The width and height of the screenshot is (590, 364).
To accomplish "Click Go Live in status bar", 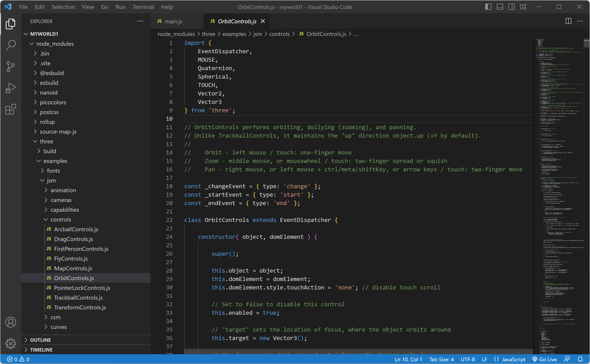I will [x=544, y=359].
